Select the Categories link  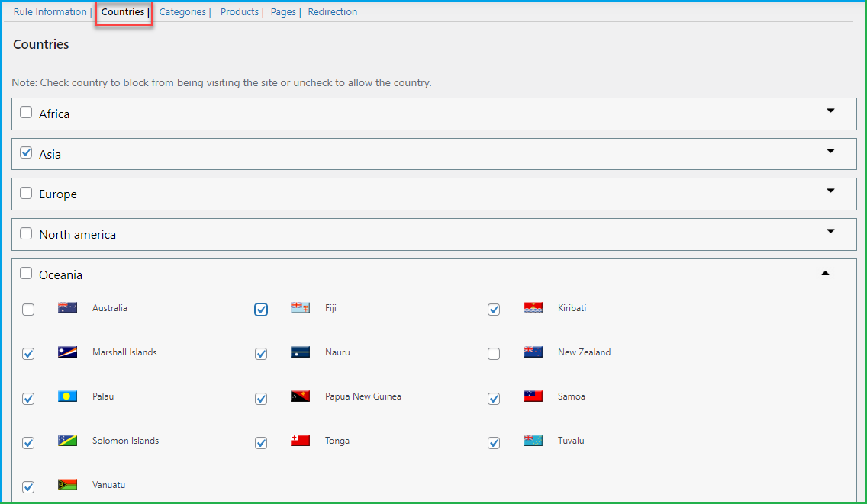182,11
